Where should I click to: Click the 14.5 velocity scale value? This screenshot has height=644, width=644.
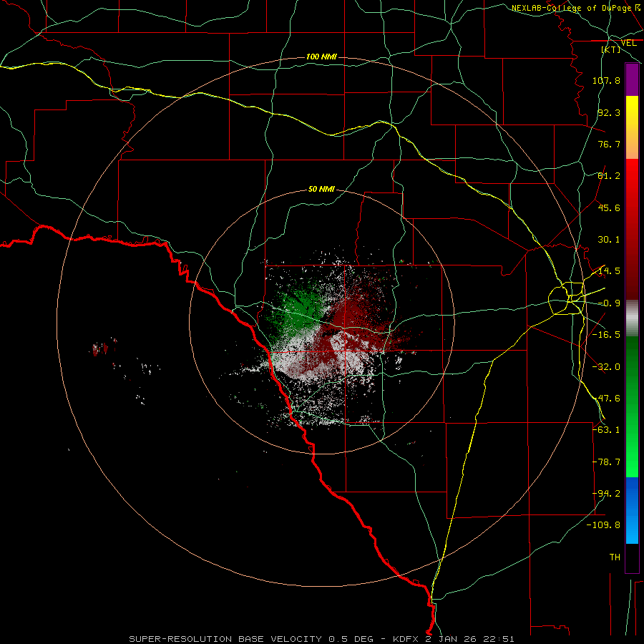(x=609, y=271)
